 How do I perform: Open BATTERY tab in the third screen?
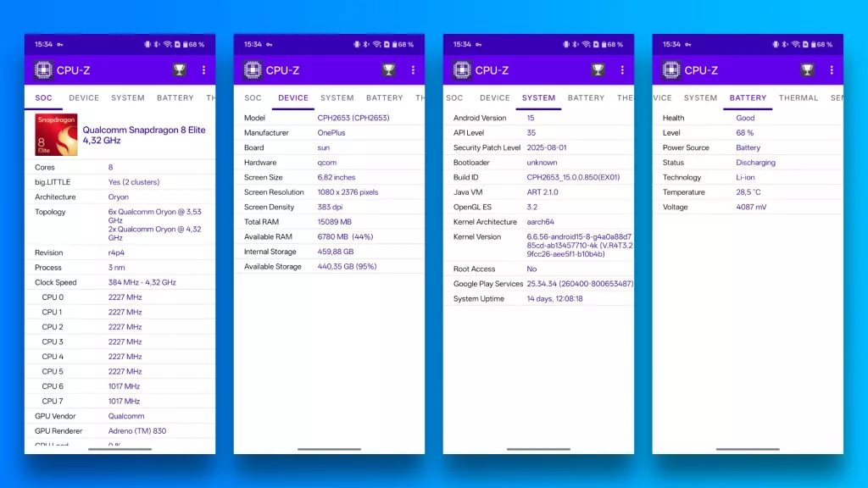586,98
